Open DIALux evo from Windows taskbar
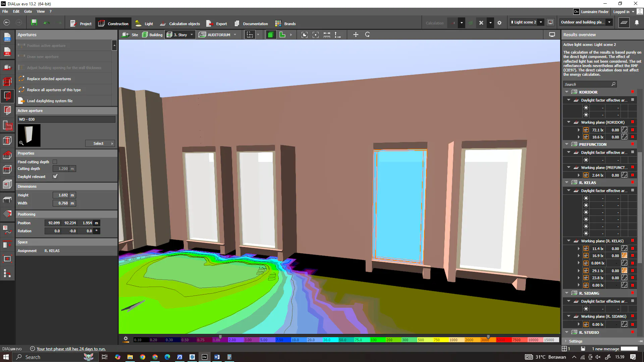This screenshot has width=644, height=362. click(205, 357)
